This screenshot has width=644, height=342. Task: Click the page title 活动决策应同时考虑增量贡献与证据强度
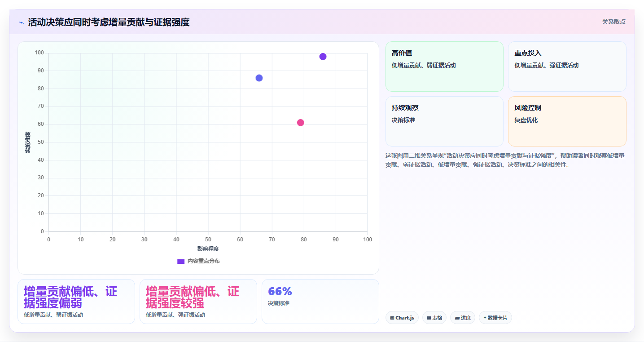tap(109, 22)
